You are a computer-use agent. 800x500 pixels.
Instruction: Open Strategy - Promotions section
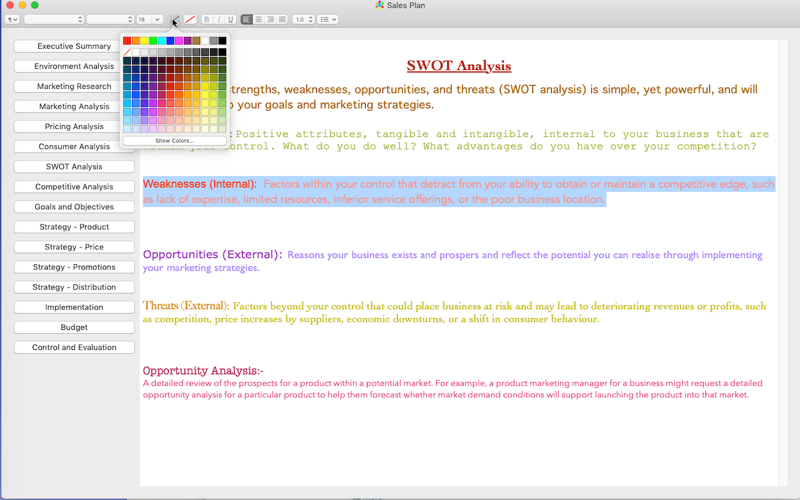coord(74,267)
